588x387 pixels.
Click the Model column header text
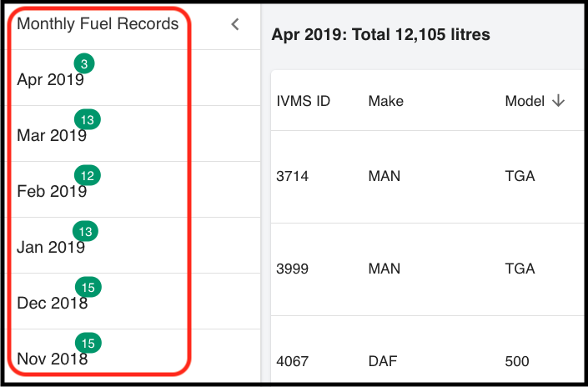pyautogui.click(x=523, y=101)
